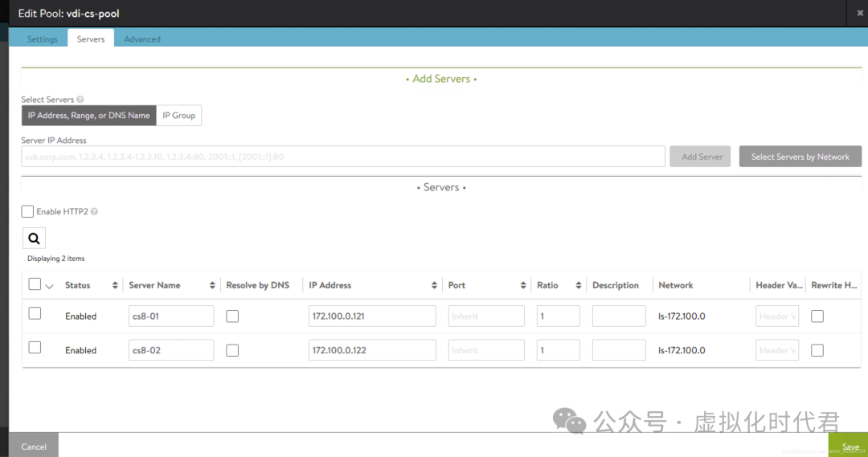The image size is (868, 457).
Task: Show help for Select Servers
Action: (80, 100)
